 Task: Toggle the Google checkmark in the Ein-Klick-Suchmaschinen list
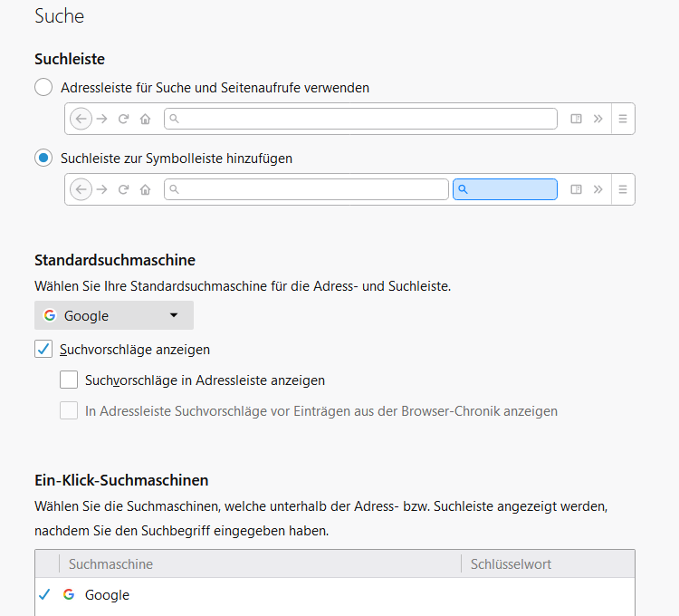click(44, 595)
